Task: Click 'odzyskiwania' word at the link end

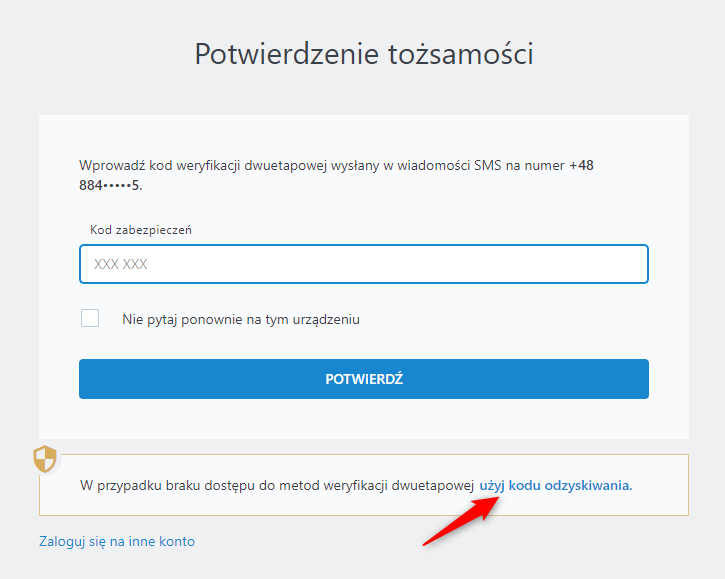Action: coord(589,486)
